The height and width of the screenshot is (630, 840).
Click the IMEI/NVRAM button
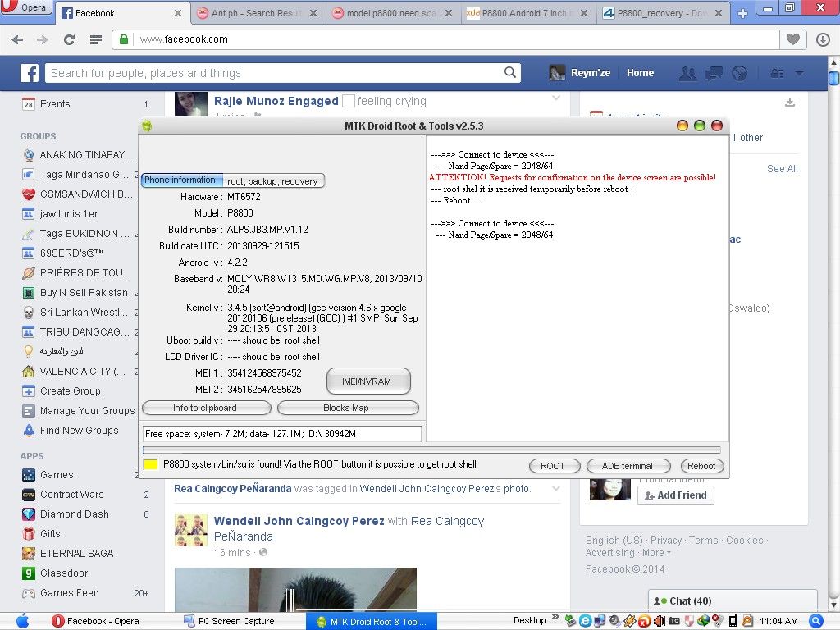(x=366, y=381)
